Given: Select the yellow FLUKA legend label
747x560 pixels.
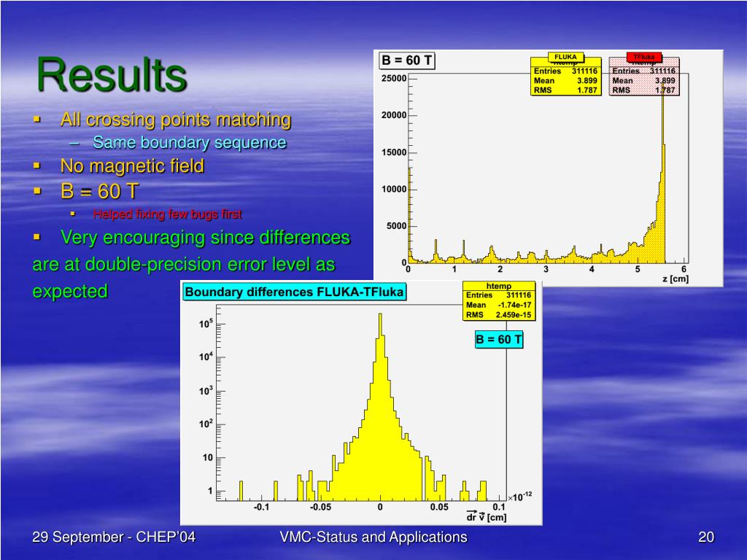Looking at the screenshot, I should point(565,57).
